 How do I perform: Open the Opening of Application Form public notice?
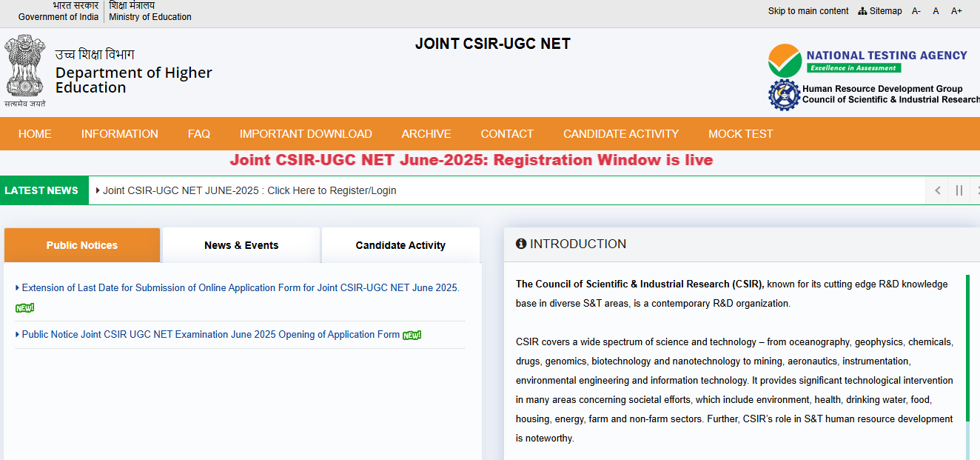click(211, 334)
